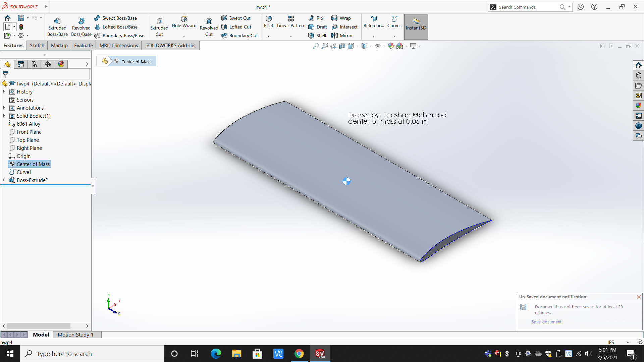Viewport: 644px width, 362px height.
Task: Select the Extruded Boss/Base tool
Action: (x=57, y=27)
